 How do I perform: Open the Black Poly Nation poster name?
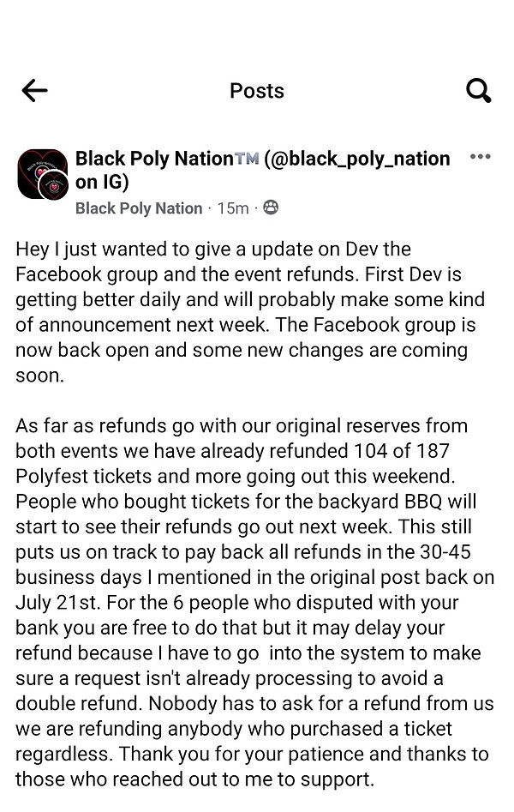point(154,159)
